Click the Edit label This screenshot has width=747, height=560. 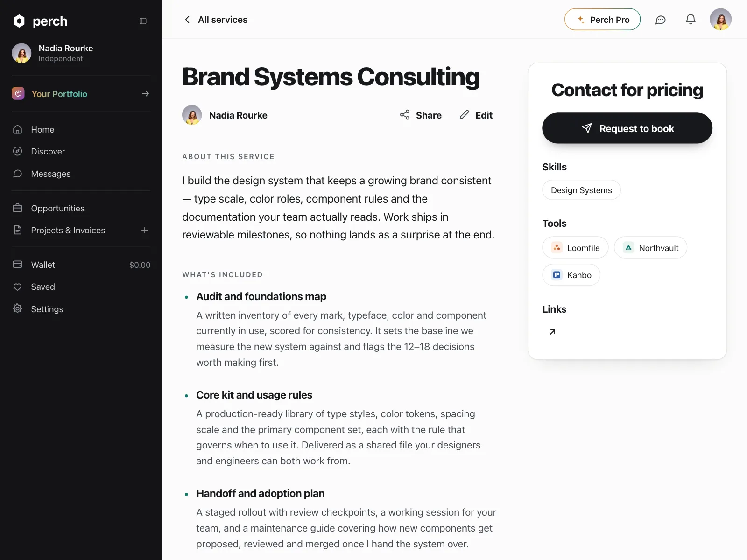point(484,115)
